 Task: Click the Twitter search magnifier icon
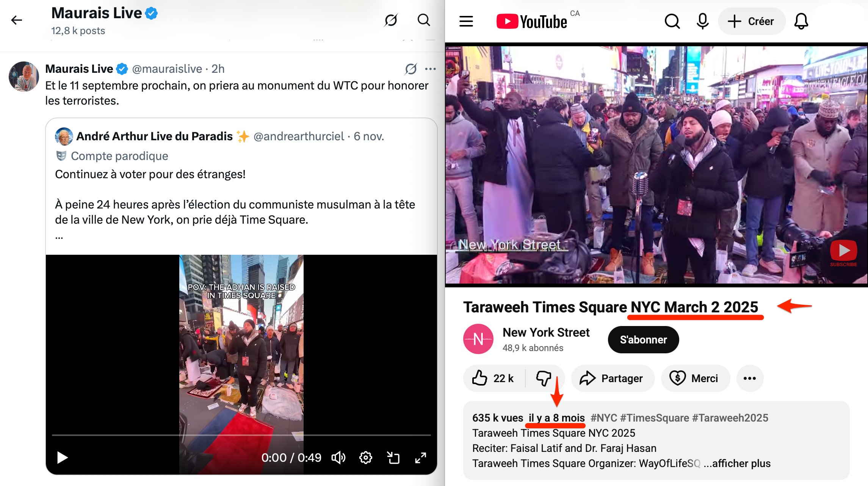423,20
